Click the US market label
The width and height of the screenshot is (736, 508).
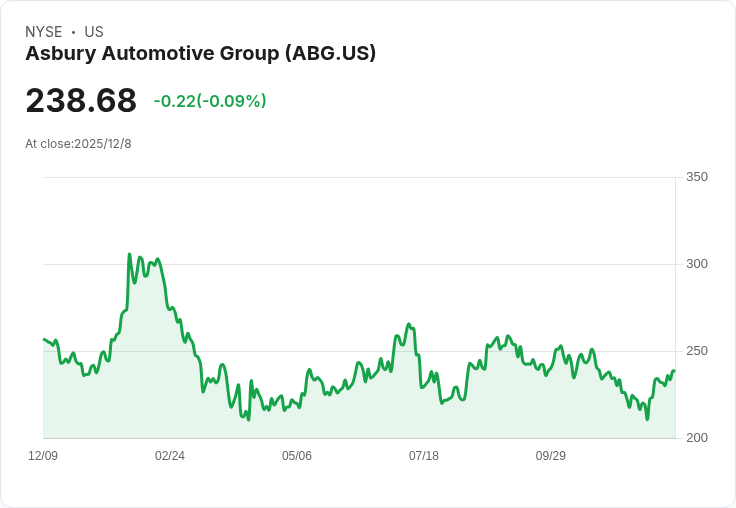94,32
